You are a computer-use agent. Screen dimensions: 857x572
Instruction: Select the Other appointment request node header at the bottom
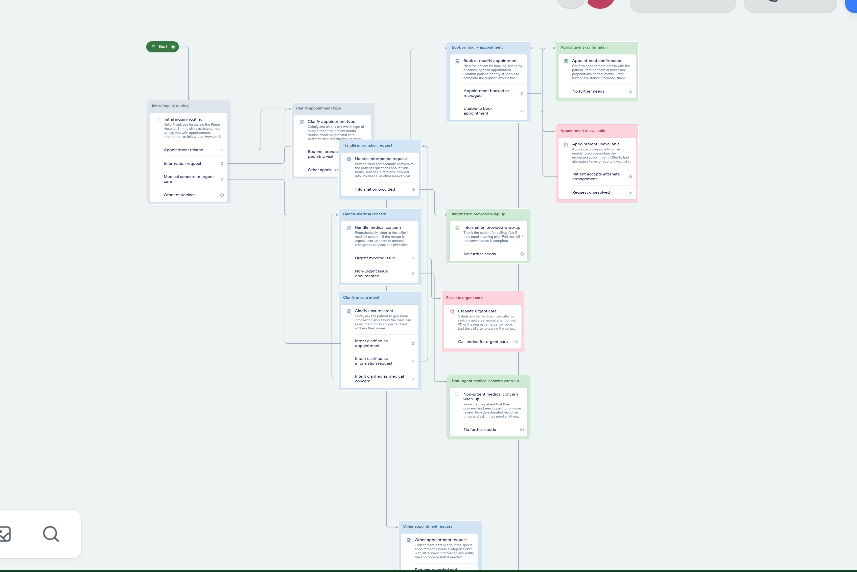(x=441, y=527)
